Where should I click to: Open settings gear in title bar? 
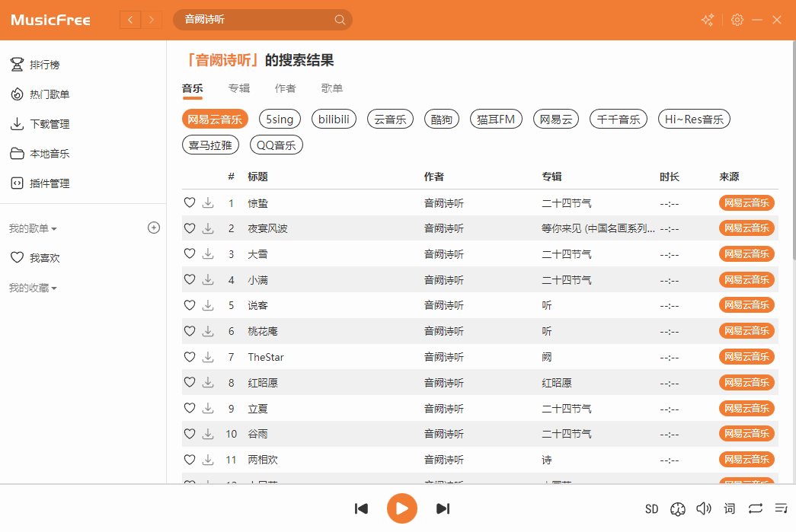click(x=737, y=20)
